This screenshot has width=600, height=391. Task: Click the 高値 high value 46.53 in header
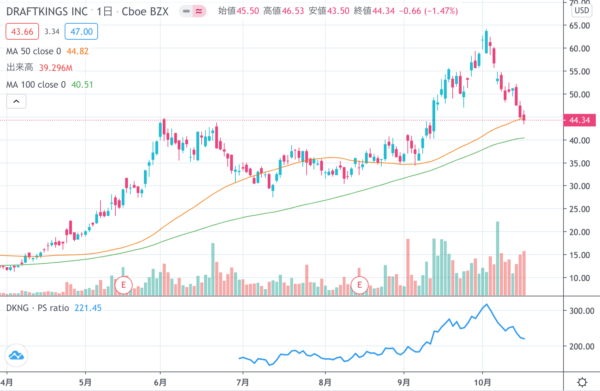coord(293,11)
